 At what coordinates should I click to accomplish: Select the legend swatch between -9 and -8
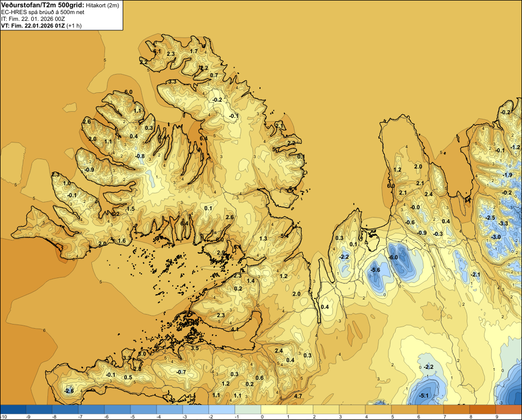[x=39, y=410]
